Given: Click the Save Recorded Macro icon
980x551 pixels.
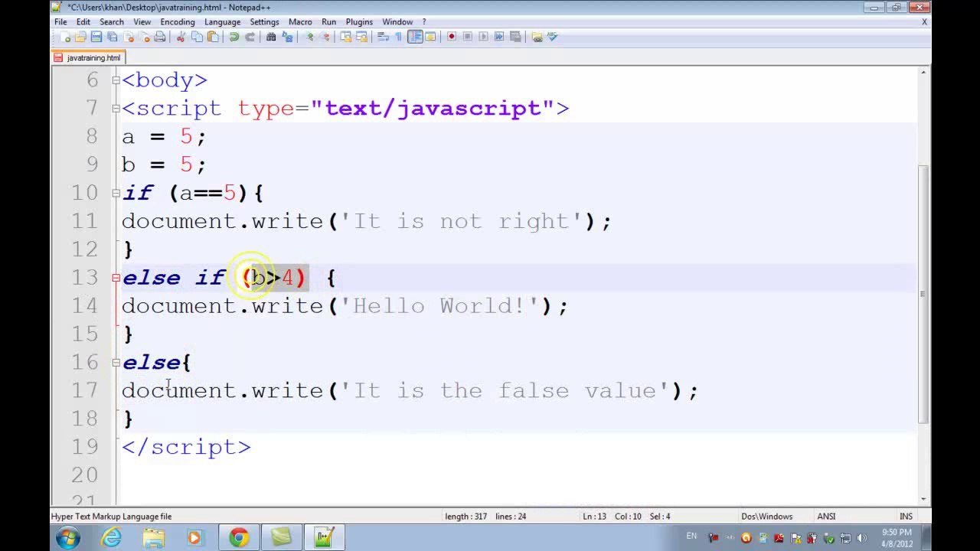Looking at the screenshot, I should (514, 37).
